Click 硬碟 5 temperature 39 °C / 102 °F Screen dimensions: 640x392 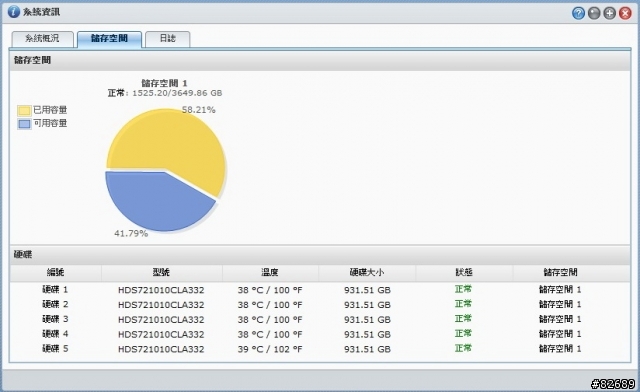pyautogui.click(x=270, y=349)
